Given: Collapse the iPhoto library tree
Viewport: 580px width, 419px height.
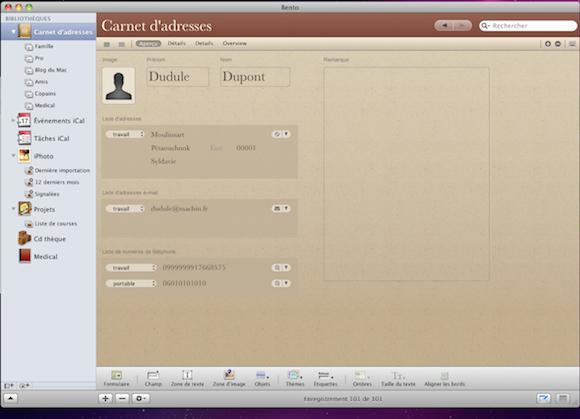Looking at the screenshot, I should pos(13,156).
